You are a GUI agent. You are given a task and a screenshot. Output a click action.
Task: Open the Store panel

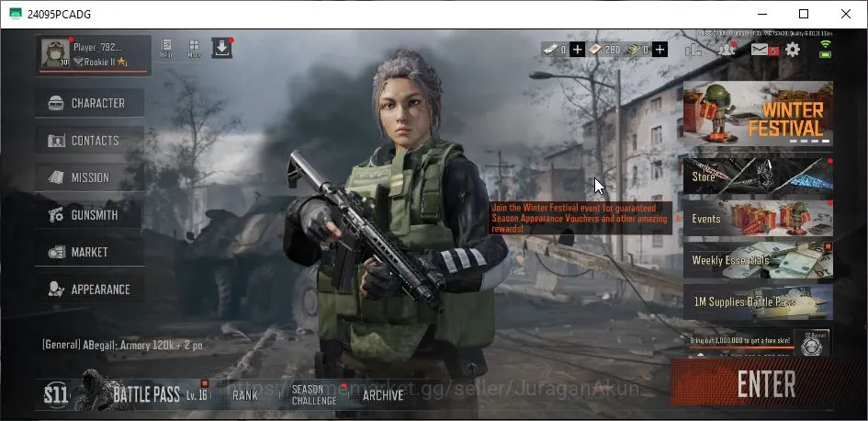pos(758,176)
